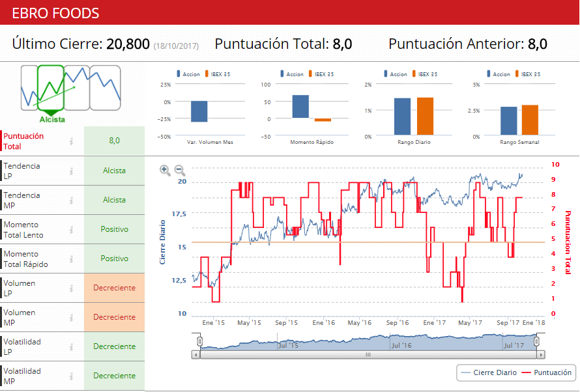Click the Puntuacion Total axis title
Image resolution: width=580 pixels, height=392 pixels.
click(568, 242)
